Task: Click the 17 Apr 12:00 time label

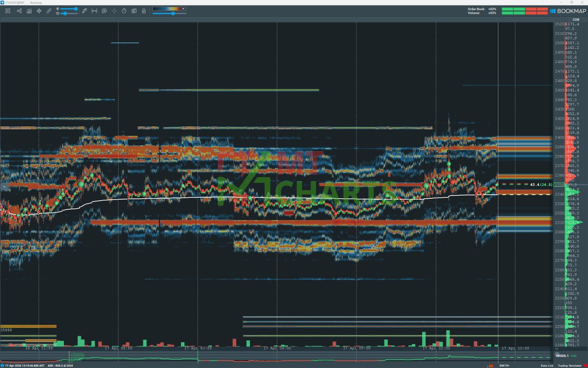Action: (436, 348)
